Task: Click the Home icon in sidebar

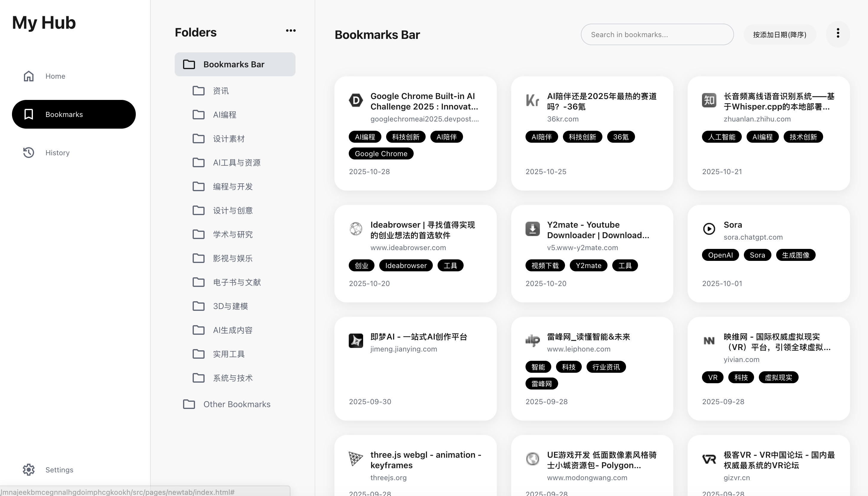Action: 29,76
